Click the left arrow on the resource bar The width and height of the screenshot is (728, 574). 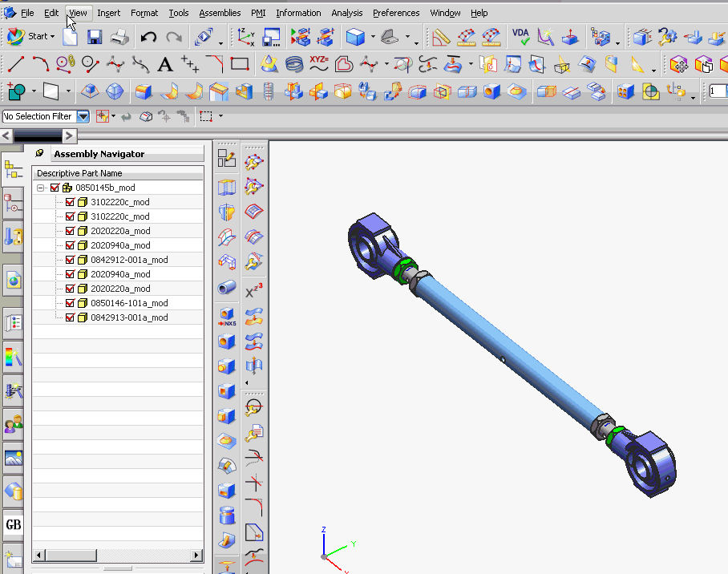coord(6,136)
